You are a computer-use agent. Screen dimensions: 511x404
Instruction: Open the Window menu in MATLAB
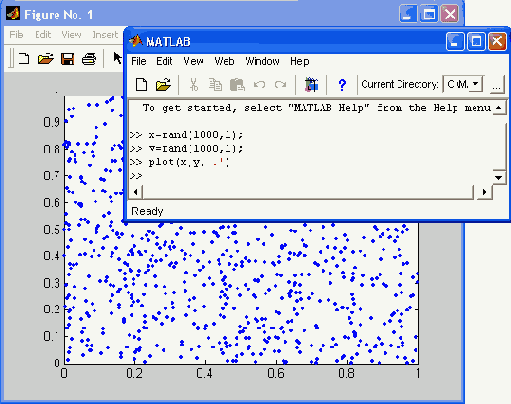pyautogui.click(x=263, y=61)
